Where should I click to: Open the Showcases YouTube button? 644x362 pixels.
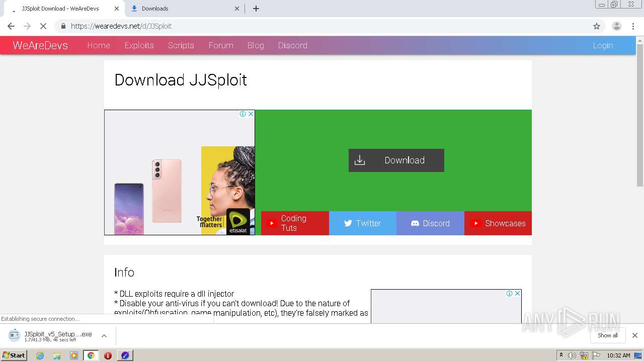[498, 223]
